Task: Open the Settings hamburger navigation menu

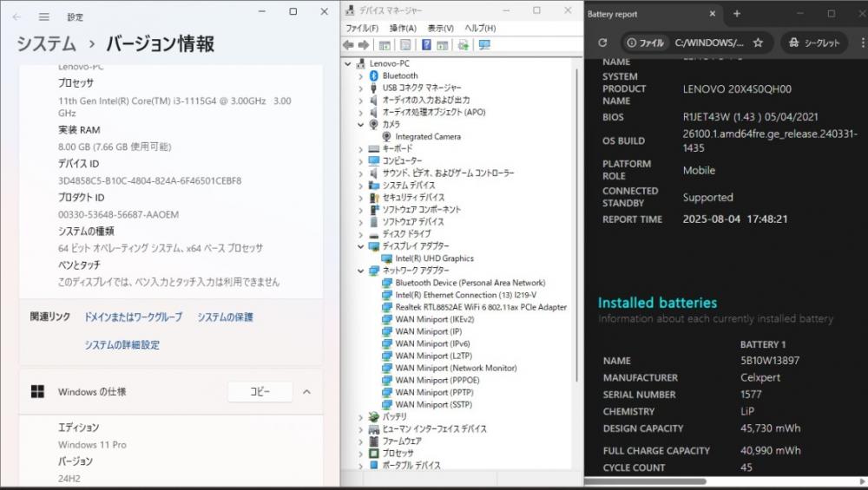Action: pyautogui.click(x=43, y=17)
